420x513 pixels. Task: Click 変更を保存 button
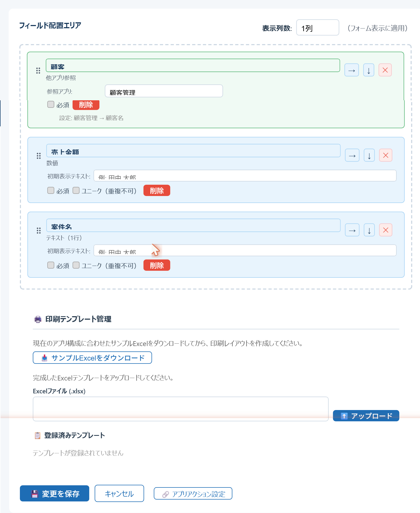[x=55, y=493]
